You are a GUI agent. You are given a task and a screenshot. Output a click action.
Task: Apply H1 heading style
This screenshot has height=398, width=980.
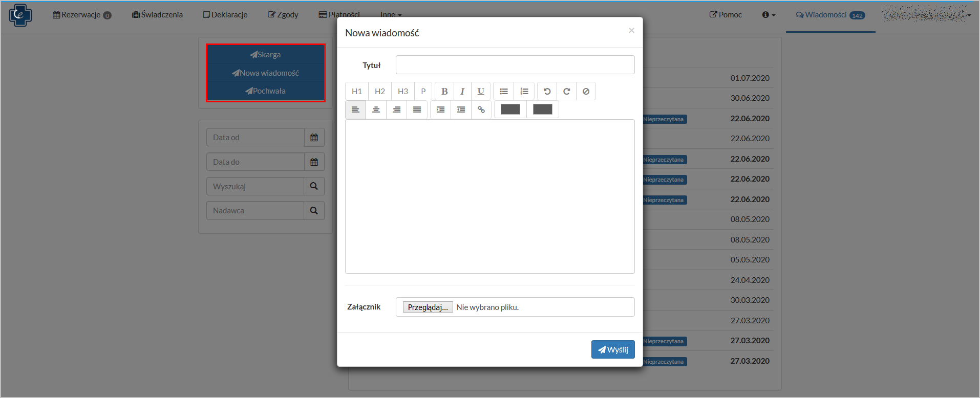tap(357, 92)
